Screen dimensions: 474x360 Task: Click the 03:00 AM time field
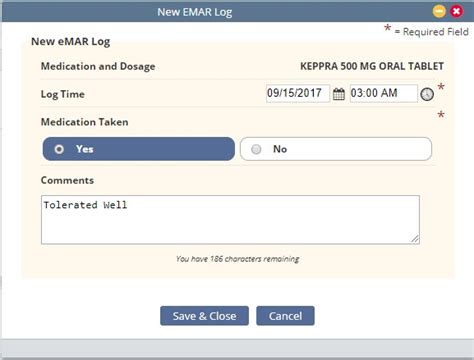[383, 93]
